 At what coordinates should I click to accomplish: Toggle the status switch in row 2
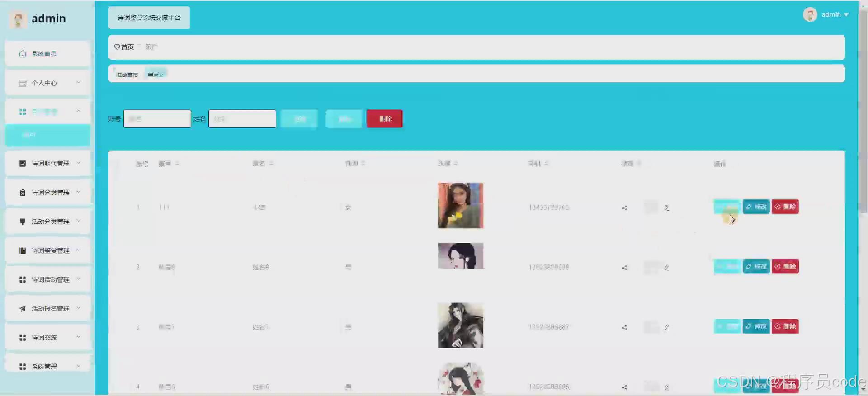pos(651,267)
